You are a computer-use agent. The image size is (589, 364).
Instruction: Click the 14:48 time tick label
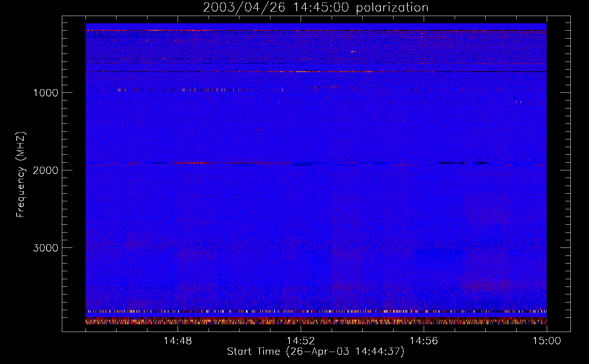point(178,341)
